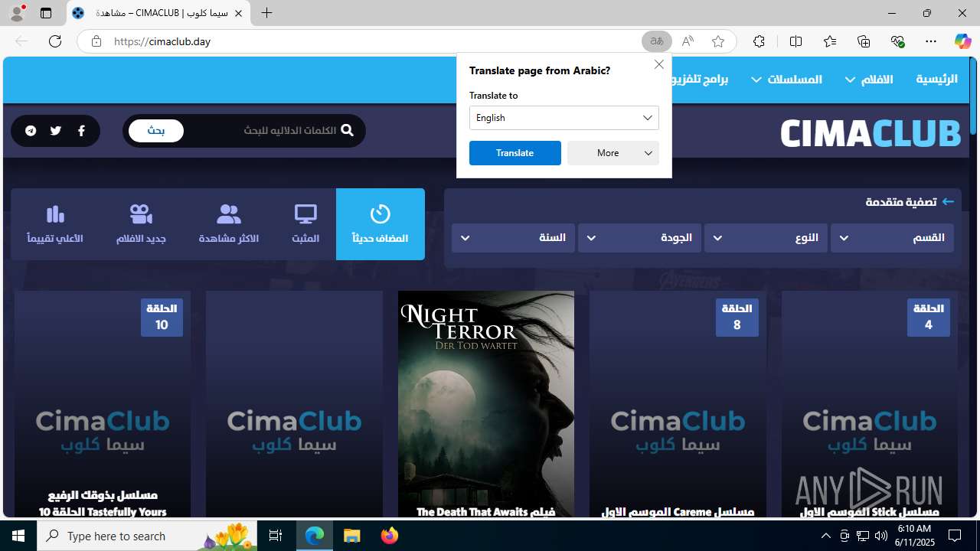Open Windows Start menu

[18, 536]
